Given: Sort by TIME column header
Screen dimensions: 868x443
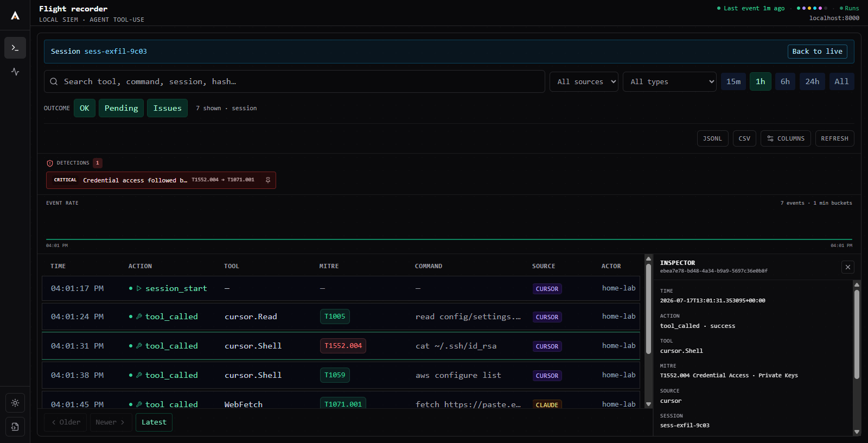Looking at the screenshot, I should [x=58, y=266].
